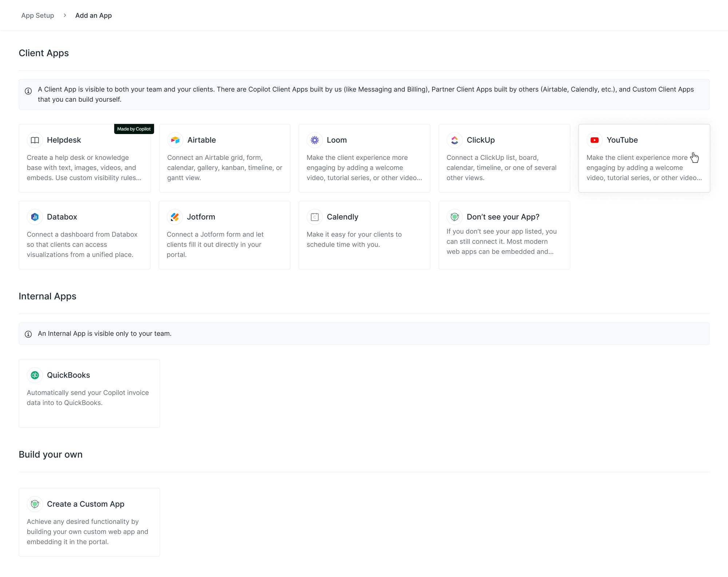Image resolution: width=728 pixels, height=577 pixels.
Task: Open the Don't see your App? card
Action: tap(504, 235)
